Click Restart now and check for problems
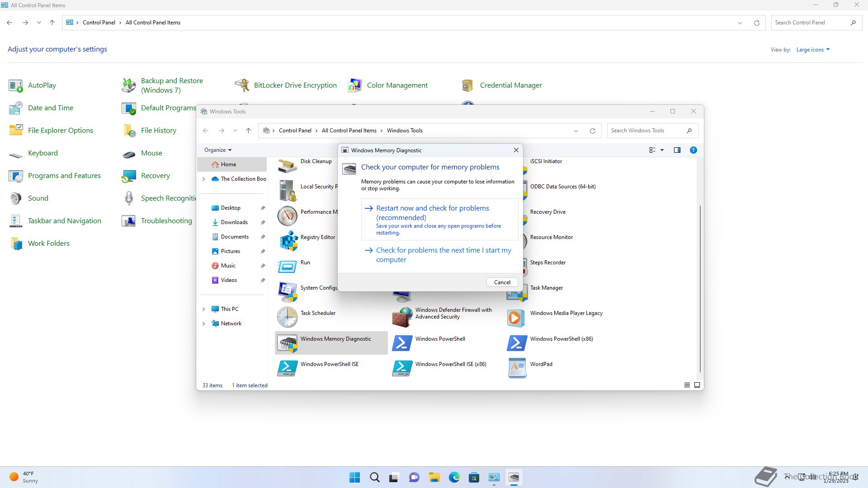 tap(439, 220)
